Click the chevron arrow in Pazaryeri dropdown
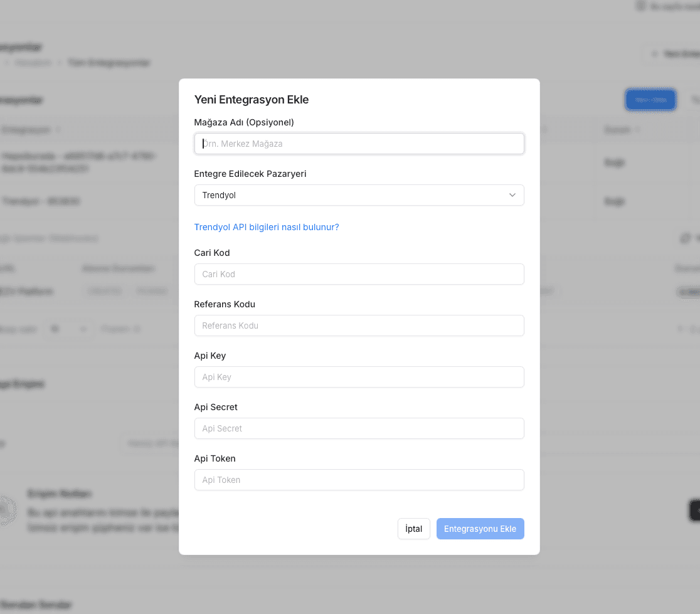Screen dimensions: 700x614 coord(512,195)
